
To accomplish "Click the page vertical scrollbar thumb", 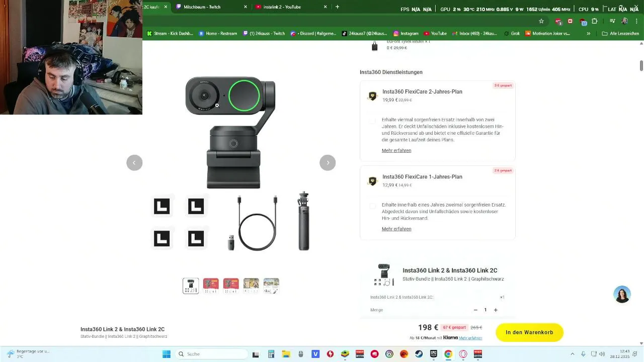I will point(641,65).
